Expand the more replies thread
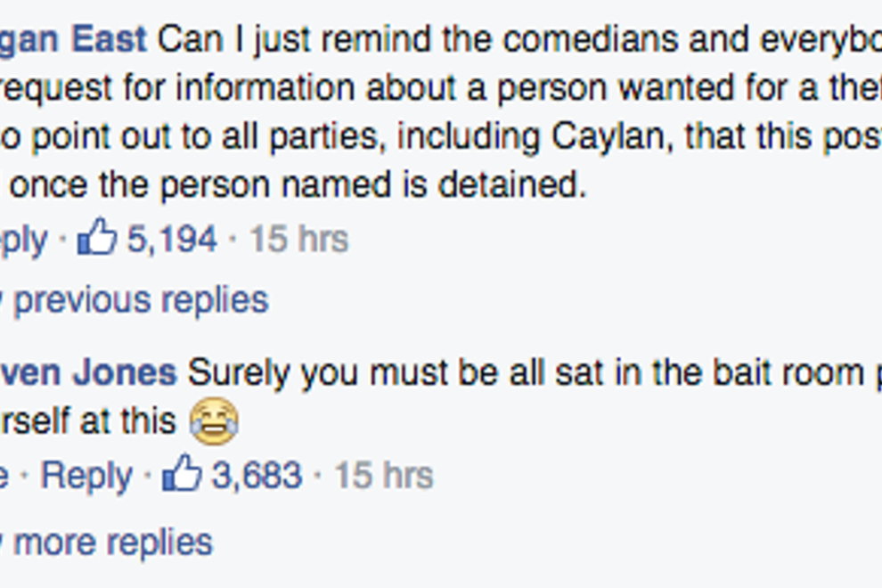The image size is (882, 588). pyautogui.click(x=111, y=542)
